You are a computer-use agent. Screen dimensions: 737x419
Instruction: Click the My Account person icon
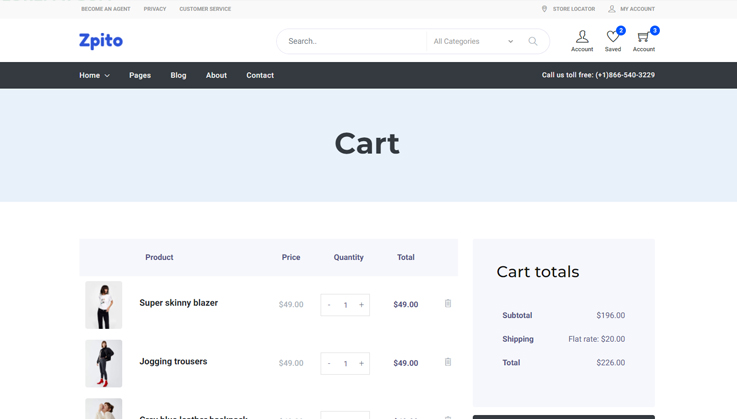tap(612, 9)
